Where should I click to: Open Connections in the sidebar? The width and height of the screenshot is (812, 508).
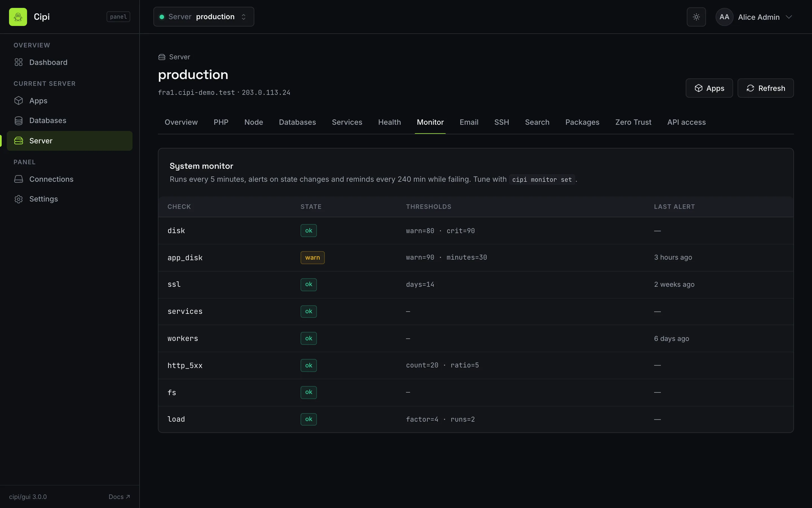pos(69,179)
